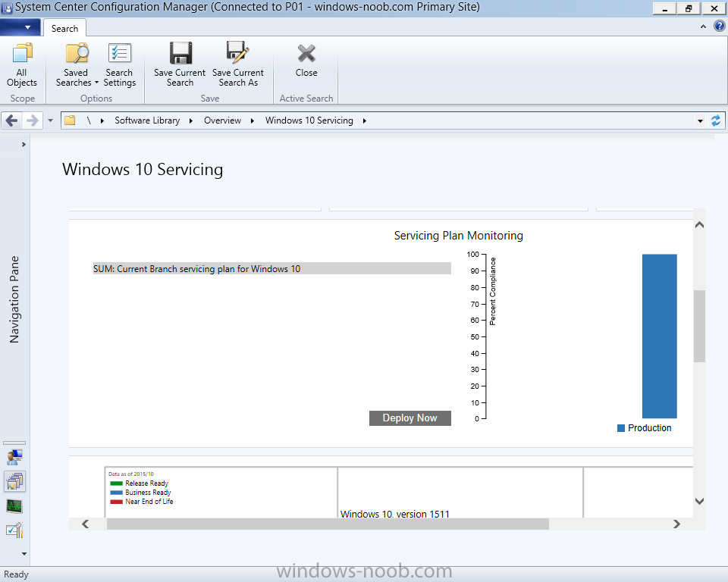The width and height of the screenshot is (728, 582).
Task: Click Software Library in breadcrumb
Action: click(147, 120)
